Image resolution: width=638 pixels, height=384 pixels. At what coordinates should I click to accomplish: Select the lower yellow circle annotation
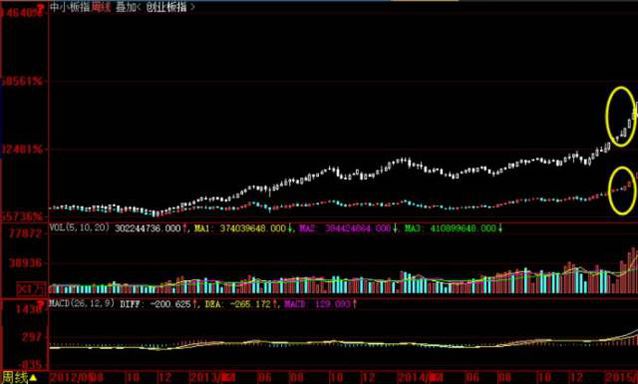click(622, 191)
